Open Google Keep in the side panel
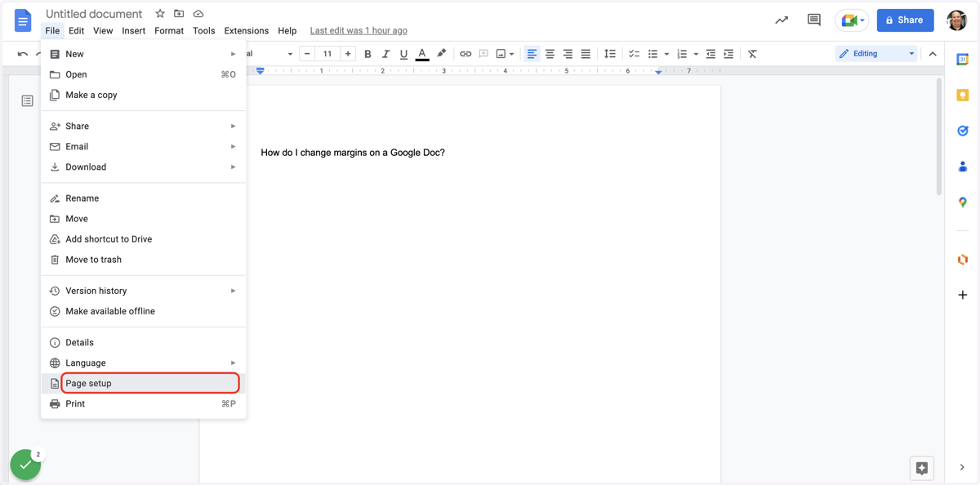The width and height of the screenshot is (980, 485). point(963,96)
